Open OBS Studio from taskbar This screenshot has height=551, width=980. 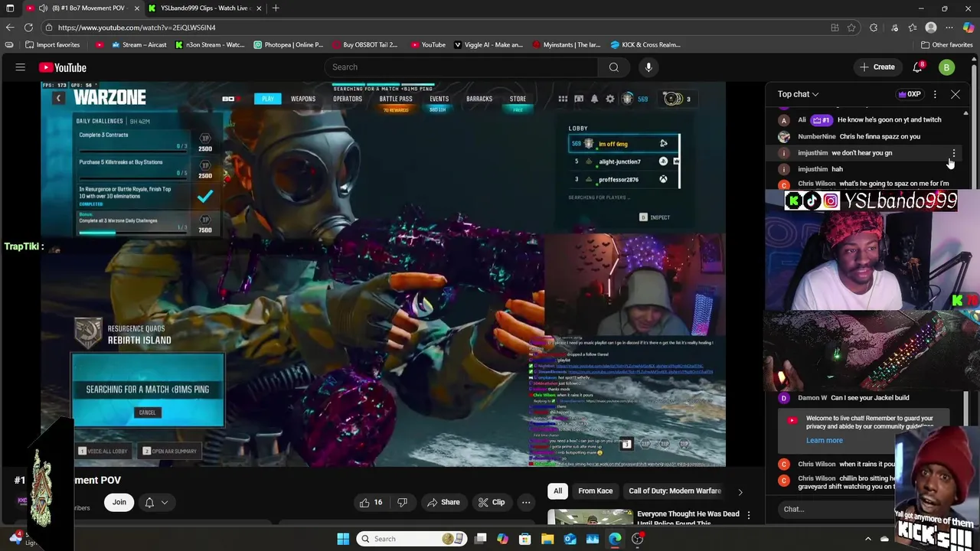tap(637, 539)
